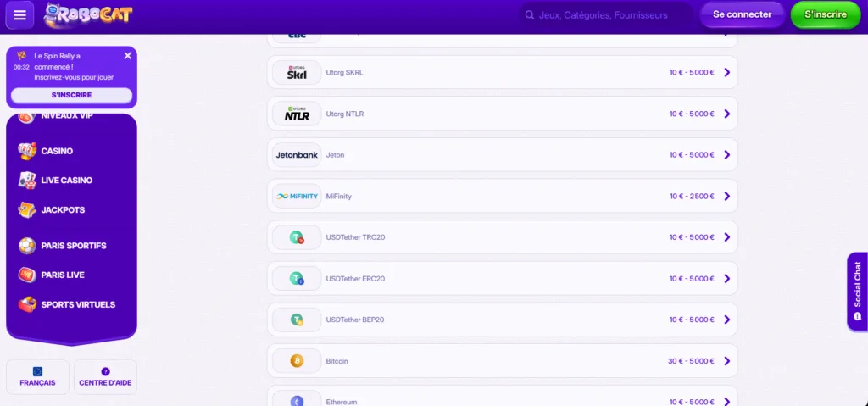Viewport: 868px width, 406px height.
Task: Click the Utorg SKRL payment logo
Action: click(297, 73)
